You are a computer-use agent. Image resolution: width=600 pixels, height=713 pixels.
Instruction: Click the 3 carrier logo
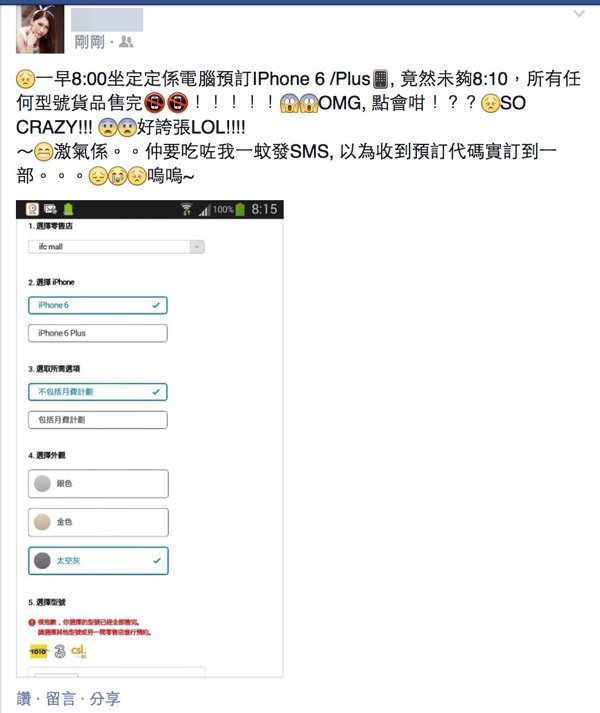pos(60,651)
